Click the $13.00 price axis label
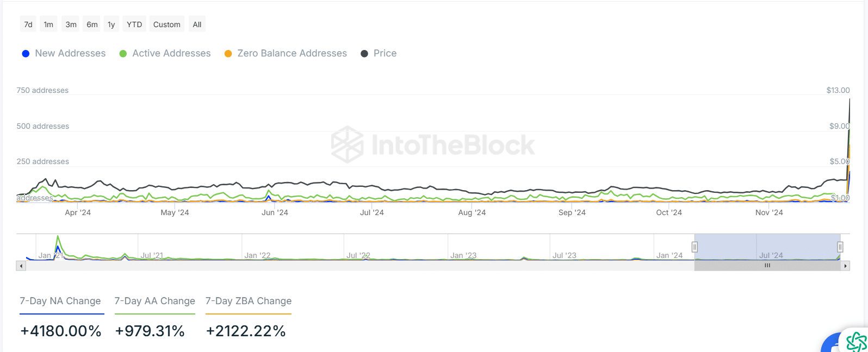The height and width of the screenshot is (352, 868). (838, 90)
